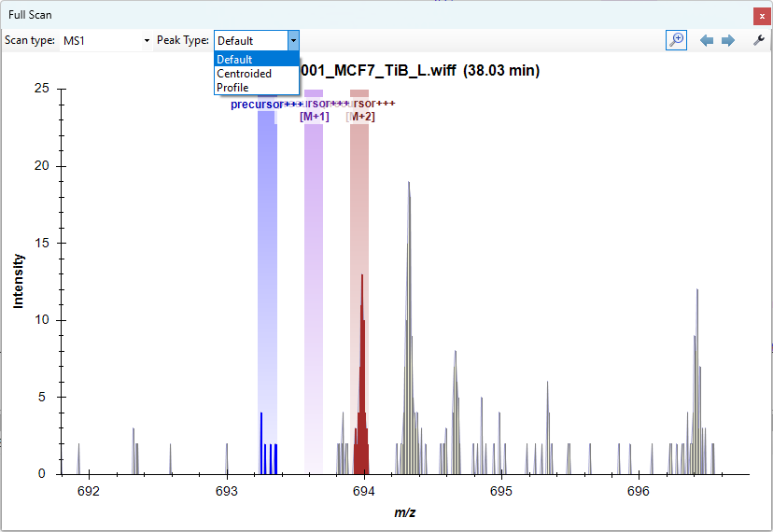The image size is (773, 532).
Task: Open settings with the wrench icon
Action: tap(759, 41)
